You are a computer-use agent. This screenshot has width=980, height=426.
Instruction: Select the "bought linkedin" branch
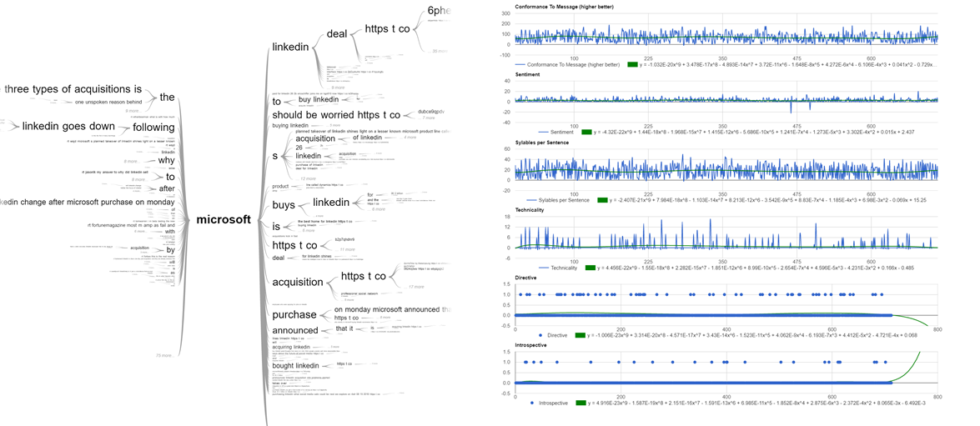(296, 365)
